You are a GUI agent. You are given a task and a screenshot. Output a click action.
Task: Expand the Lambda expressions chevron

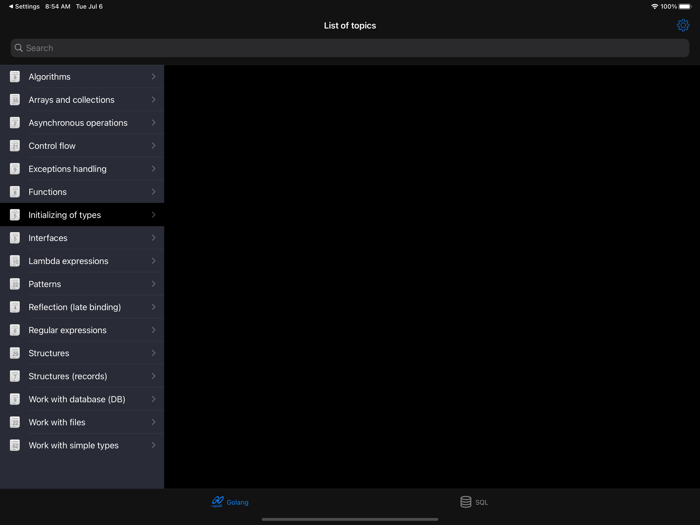pos(154,261)
